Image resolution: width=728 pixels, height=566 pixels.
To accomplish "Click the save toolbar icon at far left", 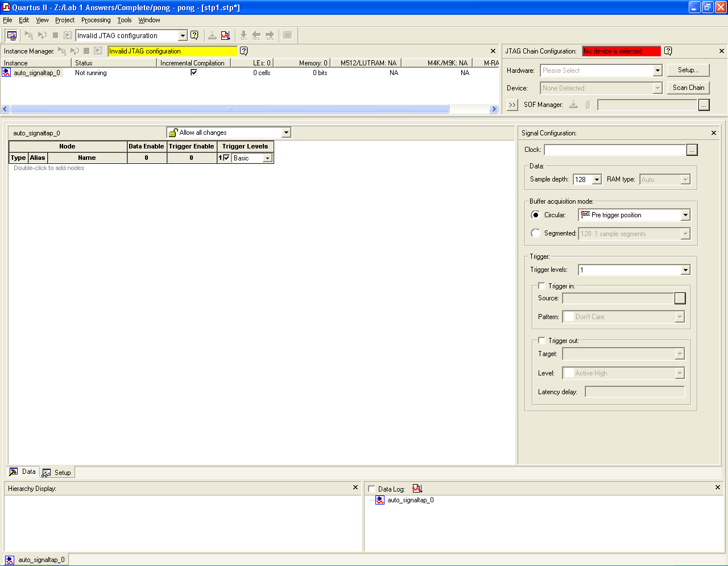I will pyautogui.click(x=11, y=35).
